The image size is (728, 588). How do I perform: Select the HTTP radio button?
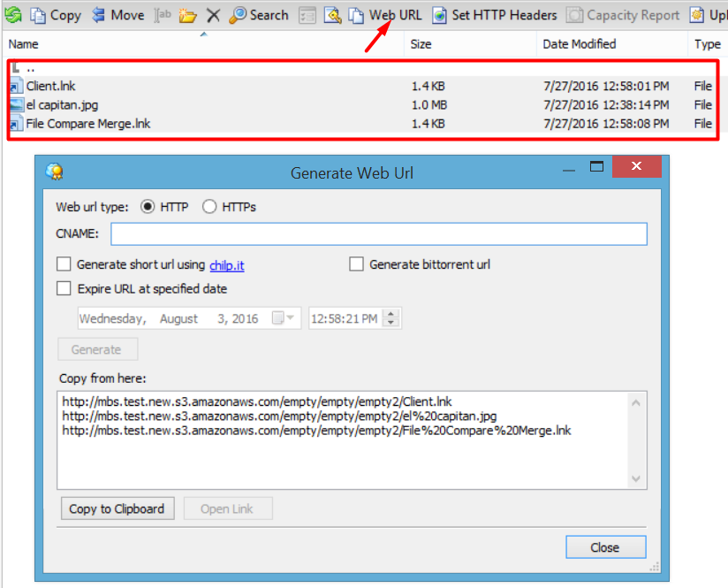coord(148,207)
